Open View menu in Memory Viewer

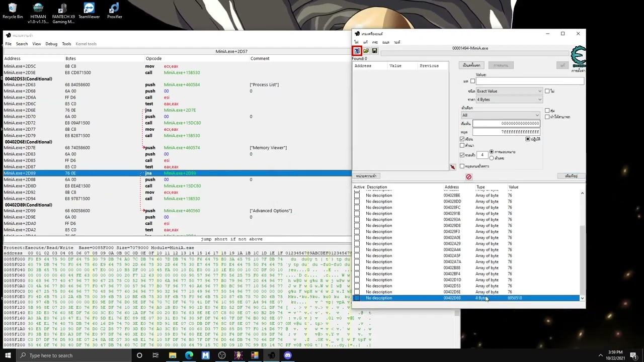pyautogui.click(x=37, y=44)
